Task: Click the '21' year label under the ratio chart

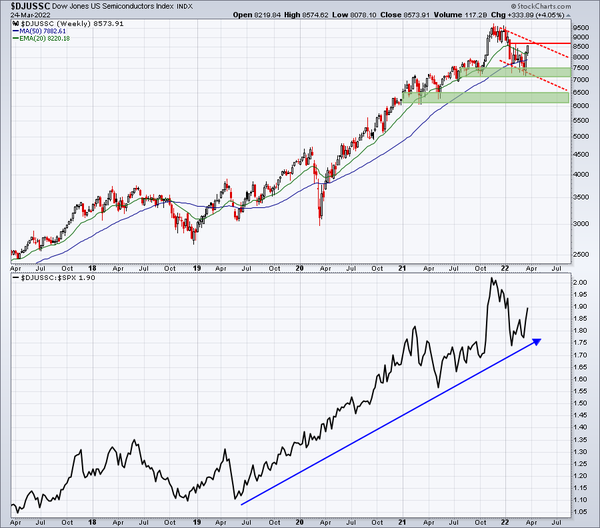Action: coord(402,522)
